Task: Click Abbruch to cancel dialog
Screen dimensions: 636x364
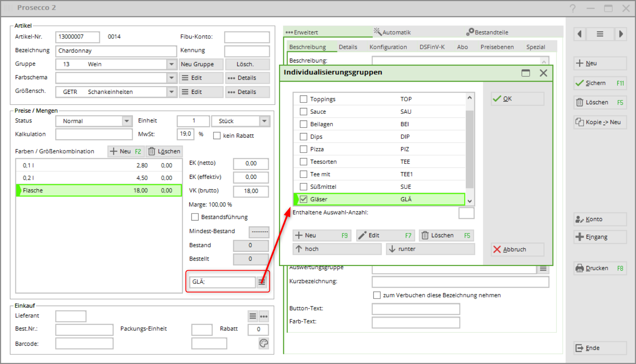Action: pyautogui.click(x=517, y=249)
